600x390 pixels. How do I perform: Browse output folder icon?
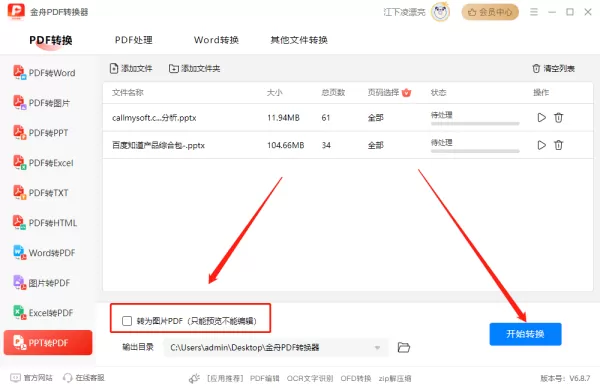click(x=403, y=347)
